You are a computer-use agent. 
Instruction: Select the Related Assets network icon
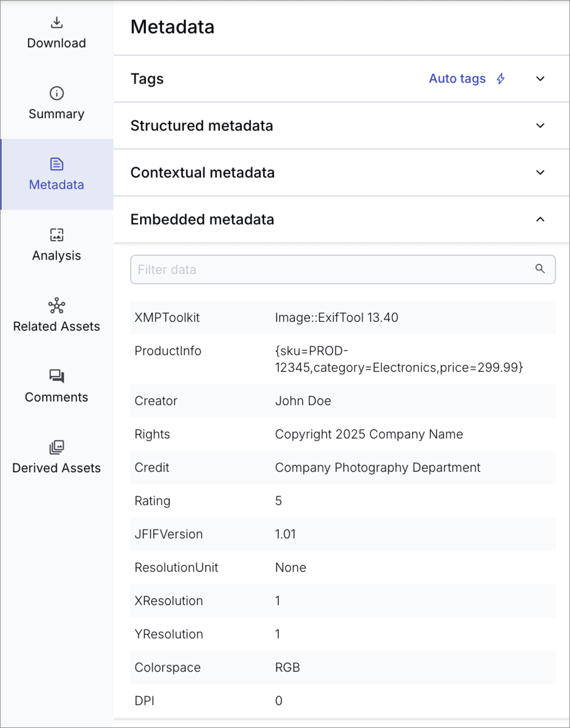tap(56, 305)
